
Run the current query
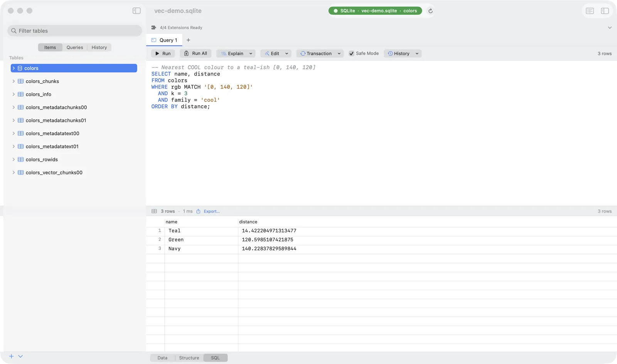[x=163, y=54]
